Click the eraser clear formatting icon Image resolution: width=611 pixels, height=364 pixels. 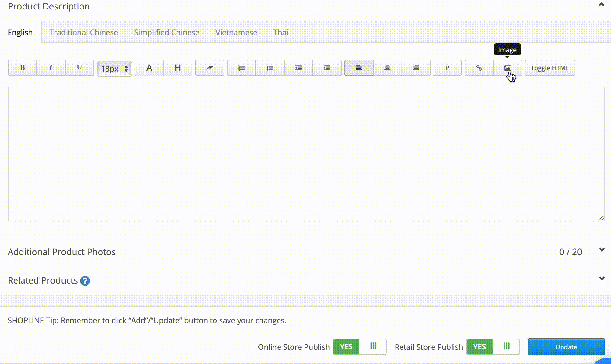coord(210,68)
